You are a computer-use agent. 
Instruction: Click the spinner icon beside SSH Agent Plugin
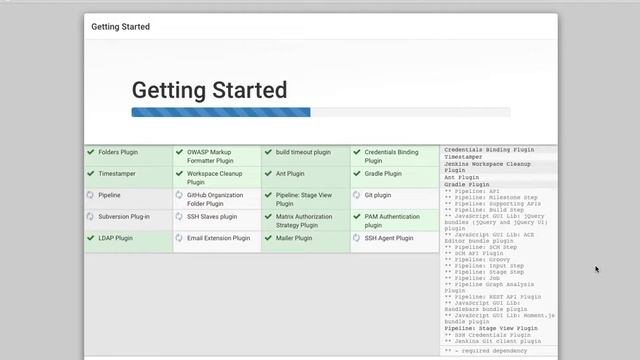356,238
